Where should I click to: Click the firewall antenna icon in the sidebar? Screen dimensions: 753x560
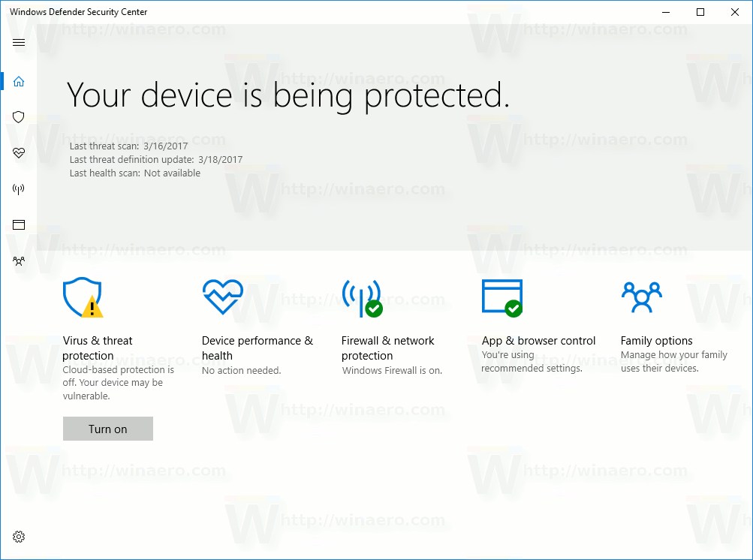[x=19, y=188]
